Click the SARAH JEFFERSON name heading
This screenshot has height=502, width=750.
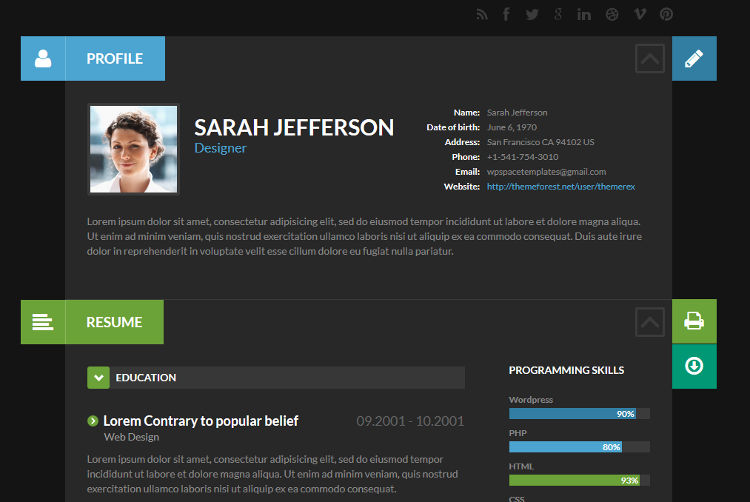pyautogui.click(x=294, y=128)
